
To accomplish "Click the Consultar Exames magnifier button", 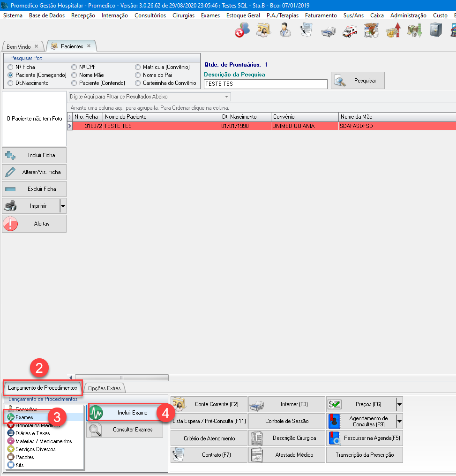I will (125, 430).
